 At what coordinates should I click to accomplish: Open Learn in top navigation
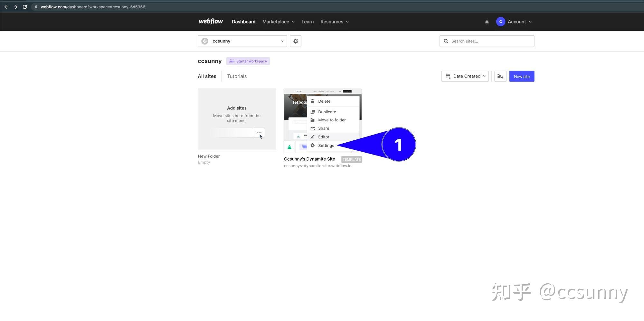308,22
